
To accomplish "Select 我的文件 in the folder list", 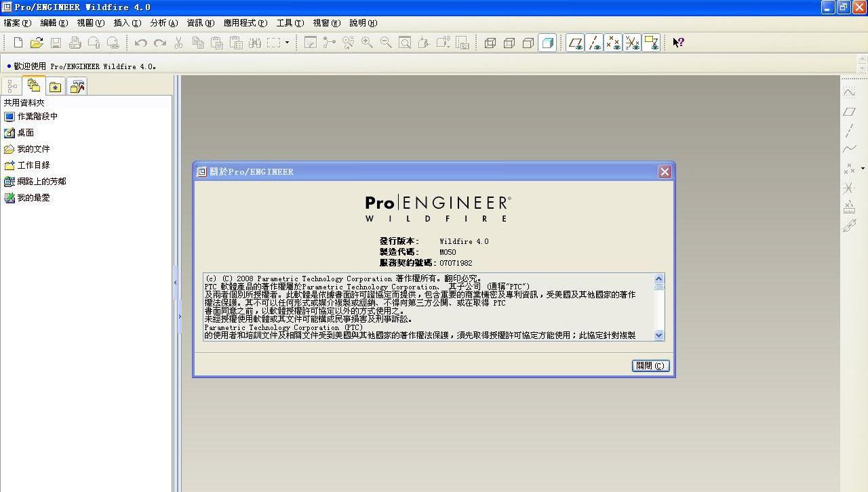I will (27, 149).
